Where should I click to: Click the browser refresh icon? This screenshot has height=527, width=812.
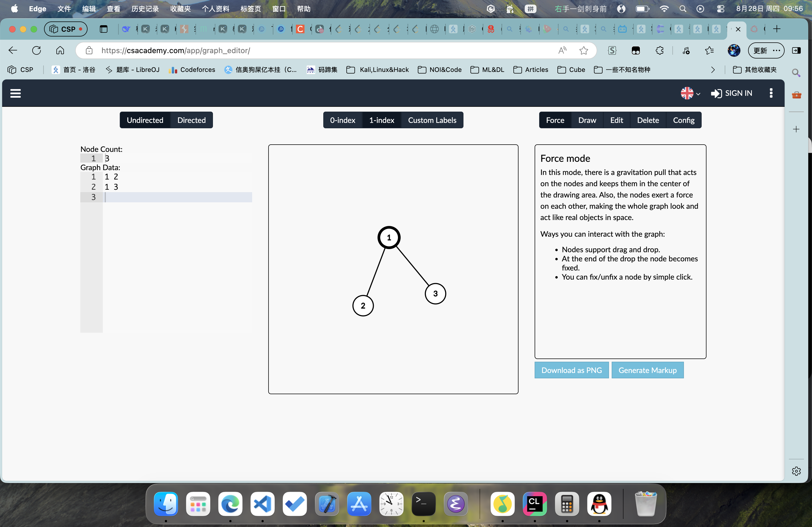37,50
